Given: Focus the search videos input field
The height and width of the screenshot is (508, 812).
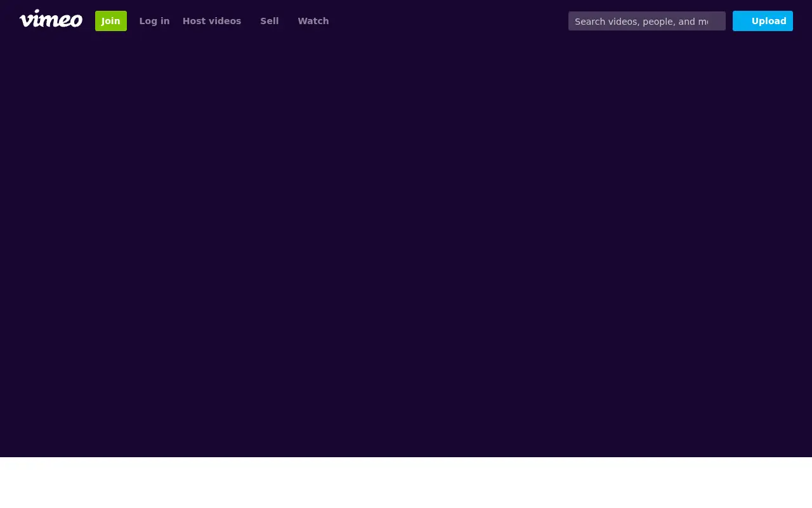Looking at the screenshot, I should [647, 21].
